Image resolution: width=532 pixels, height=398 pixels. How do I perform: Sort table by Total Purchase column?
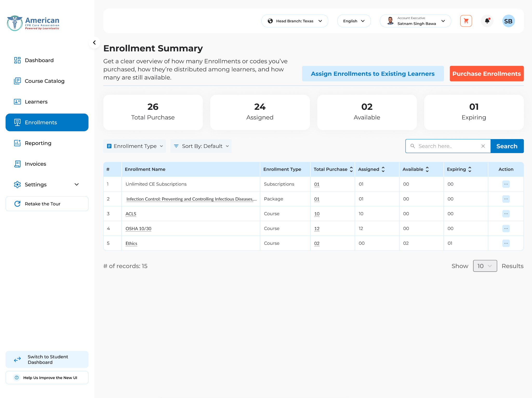[351, 169]
